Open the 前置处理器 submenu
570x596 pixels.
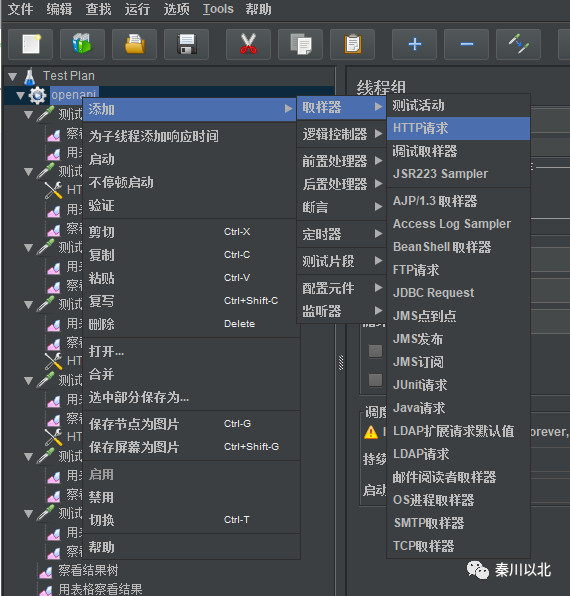[x=341, y=161]
